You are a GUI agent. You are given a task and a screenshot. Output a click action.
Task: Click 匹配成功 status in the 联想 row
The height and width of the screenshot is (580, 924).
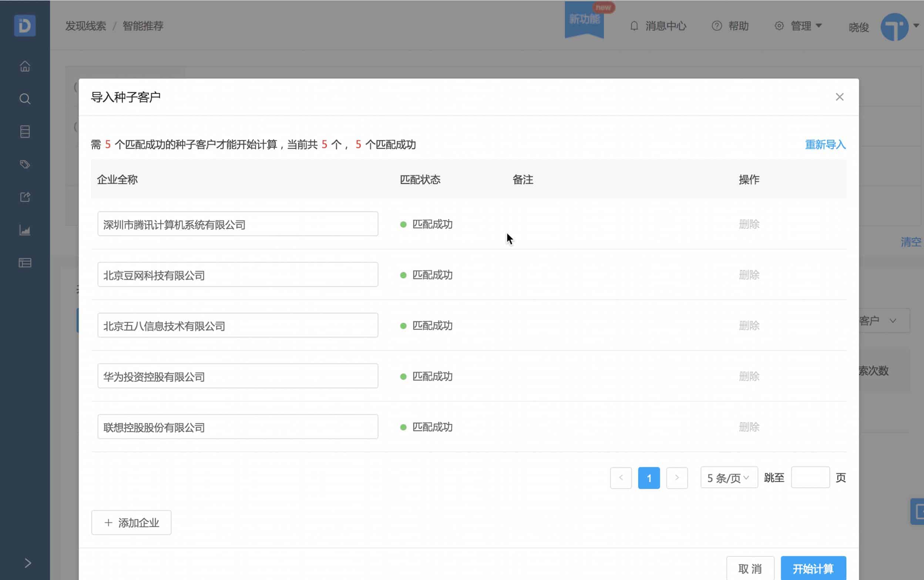pyautogui.click(x=433, y=427)
